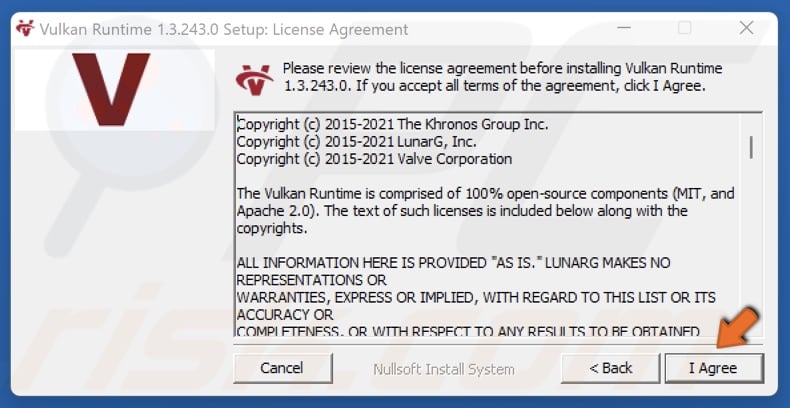The height and width of the screenshot is (408, 790).
Task: Click the Vulkan icon in the title bar
Action: 25,29
